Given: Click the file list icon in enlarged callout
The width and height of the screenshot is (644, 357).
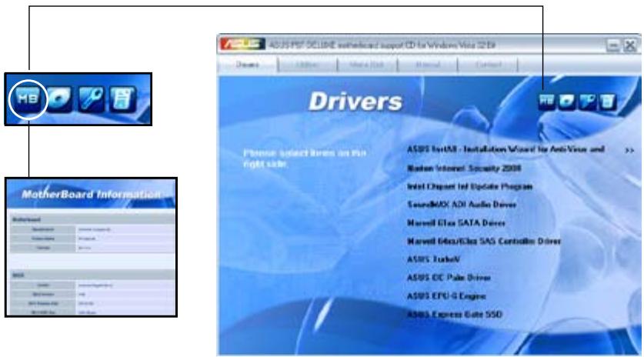Looking at the screenshot, I should [123, 99].
